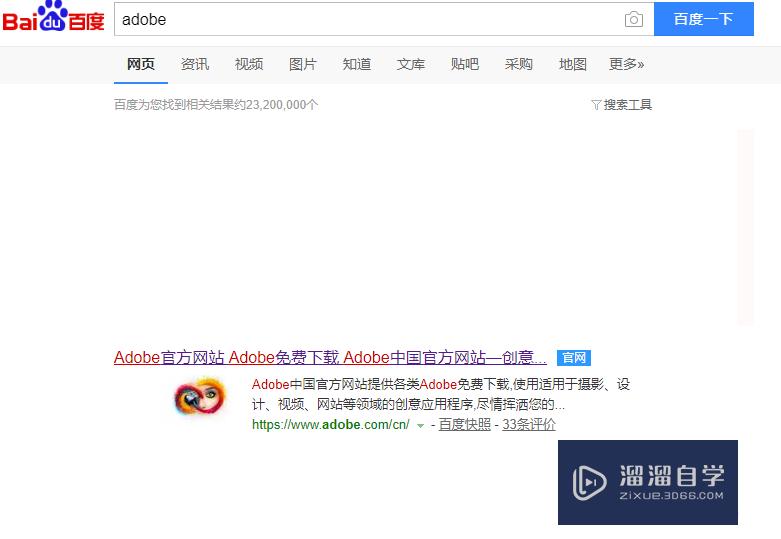Click the 官网 badge
This screenshot has width=781, height=539.
click(574, 358)
